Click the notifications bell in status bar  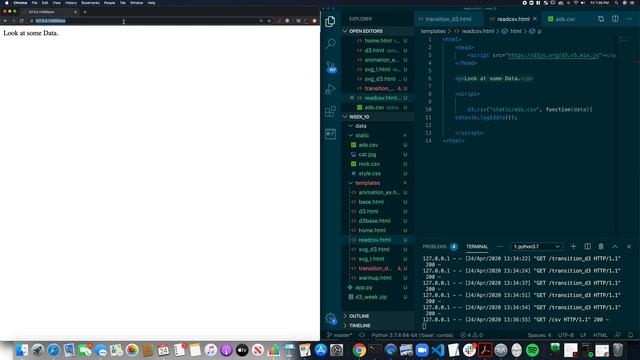click(x=631, y=335)
